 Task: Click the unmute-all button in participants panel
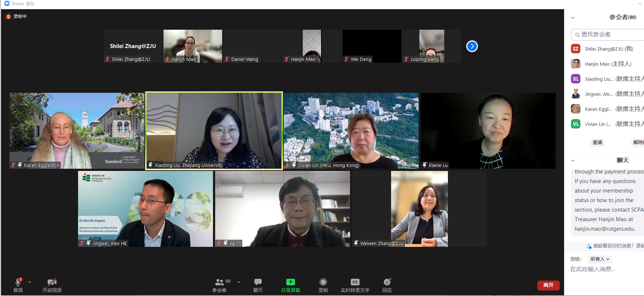(x=638, y=142)
